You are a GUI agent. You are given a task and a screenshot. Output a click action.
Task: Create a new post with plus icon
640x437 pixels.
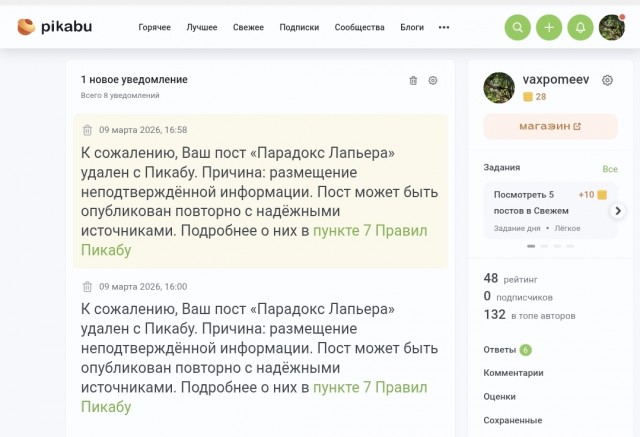(x=548, y=27)
